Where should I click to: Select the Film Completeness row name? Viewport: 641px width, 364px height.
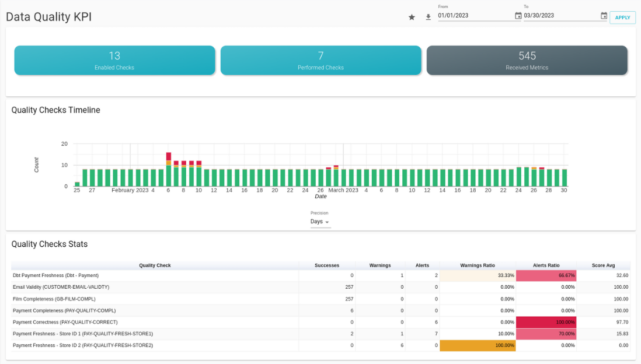pyautogui.click(x=54, y=299)
